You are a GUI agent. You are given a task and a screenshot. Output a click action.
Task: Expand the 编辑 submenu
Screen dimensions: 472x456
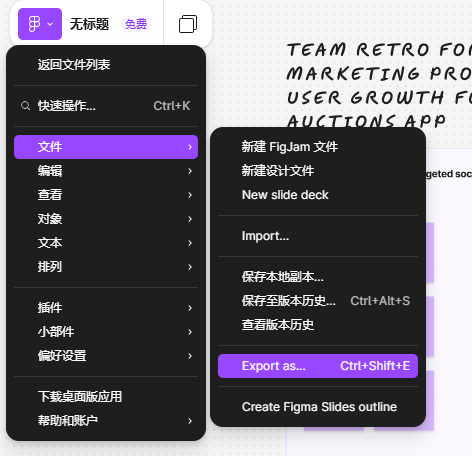106,171
